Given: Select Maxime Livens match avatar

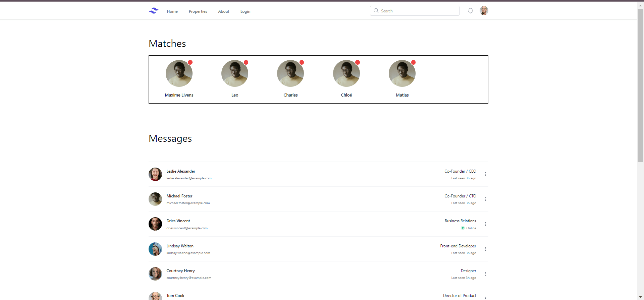Looking at the screenshot, I should [x=179, y=73].
